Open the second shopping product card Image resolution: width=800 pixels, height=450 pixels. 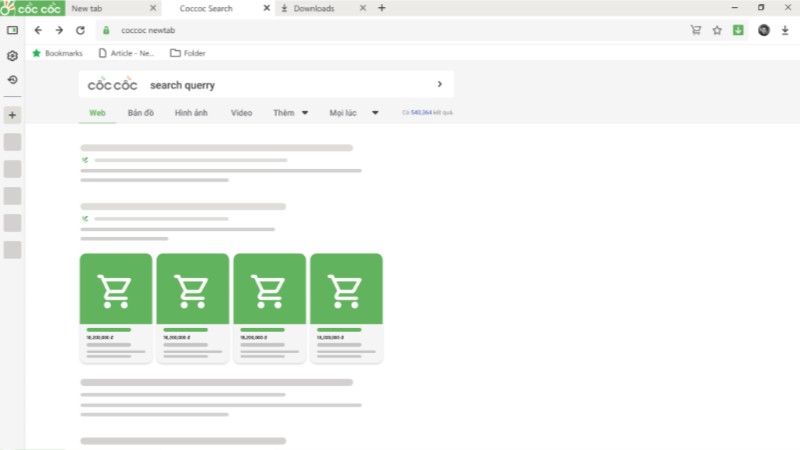tap(193, 308)
